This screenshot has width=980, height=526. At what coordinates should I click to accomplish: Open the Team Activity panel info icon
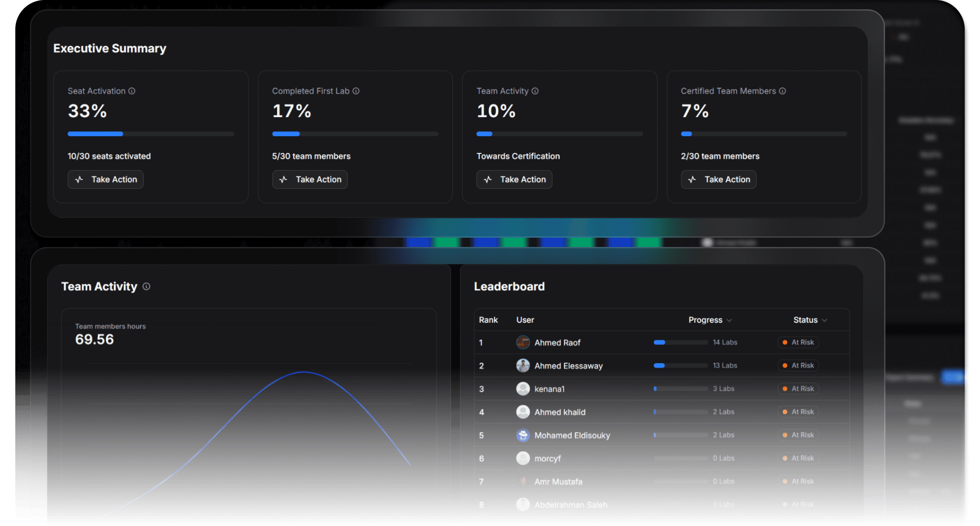146,287
